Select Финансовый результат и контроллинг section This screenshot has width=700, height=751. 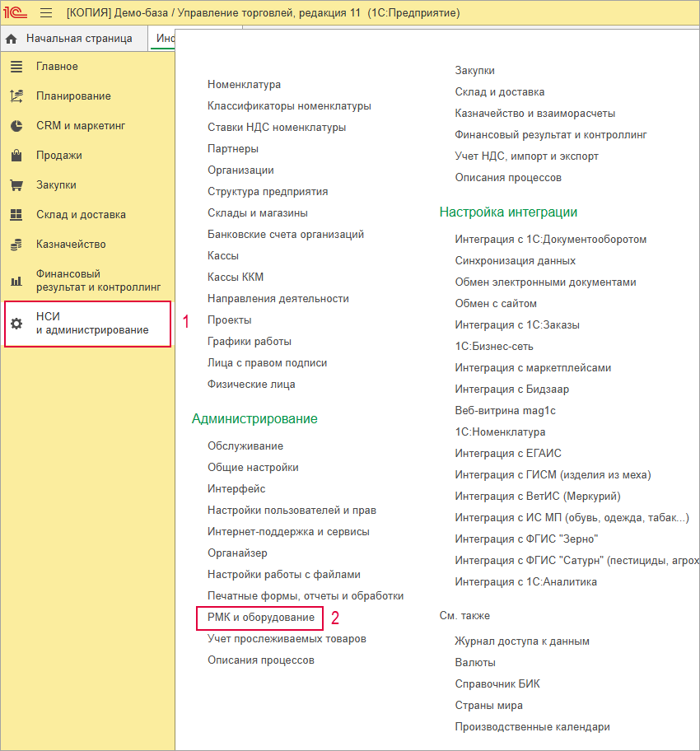click(98, 281)
